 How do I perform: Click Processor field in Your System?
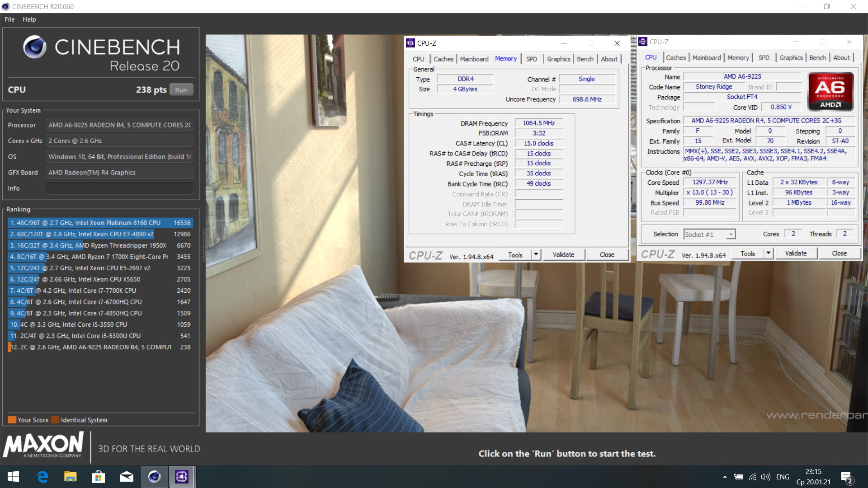coord(119,125)
